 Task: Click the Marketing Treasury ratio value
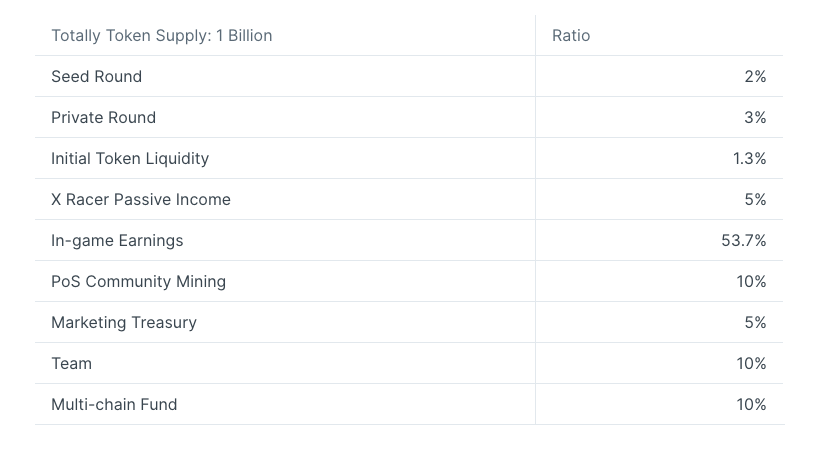pos(755,323)
